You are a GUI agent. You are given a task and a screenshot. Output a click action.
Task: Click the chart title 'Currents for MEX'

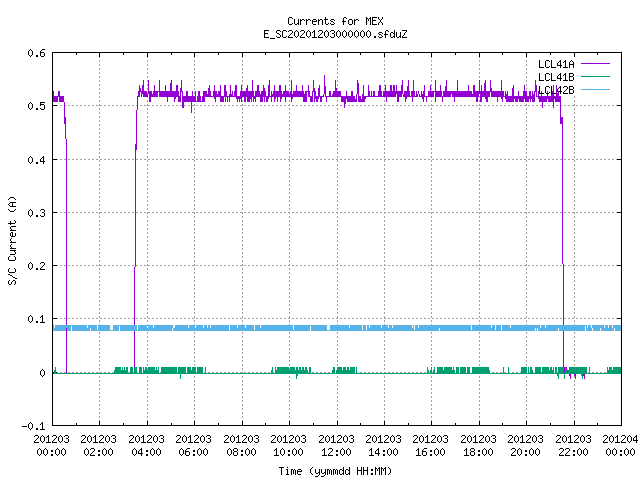coord(335,21)
